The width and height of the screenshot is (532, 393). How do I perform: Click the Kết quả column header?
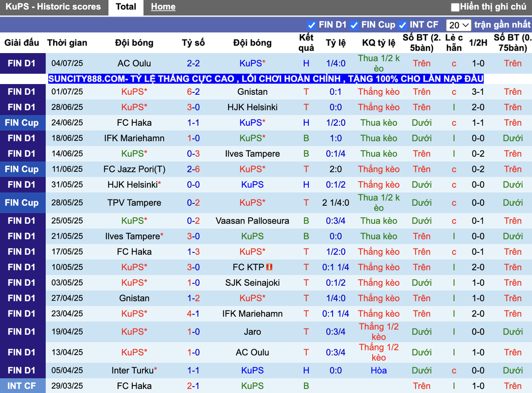tap(306, 43)
